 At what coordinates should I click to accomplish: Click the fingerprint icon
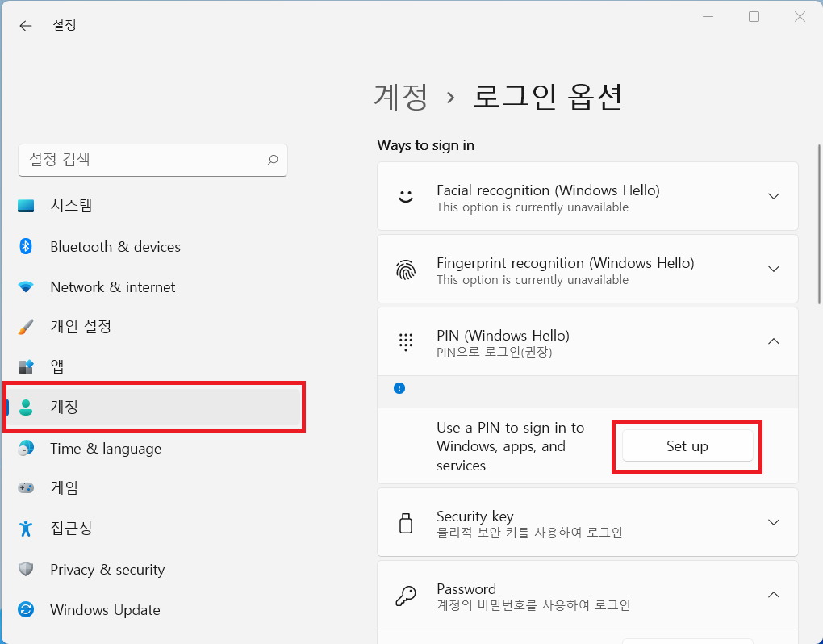(406, 270)
